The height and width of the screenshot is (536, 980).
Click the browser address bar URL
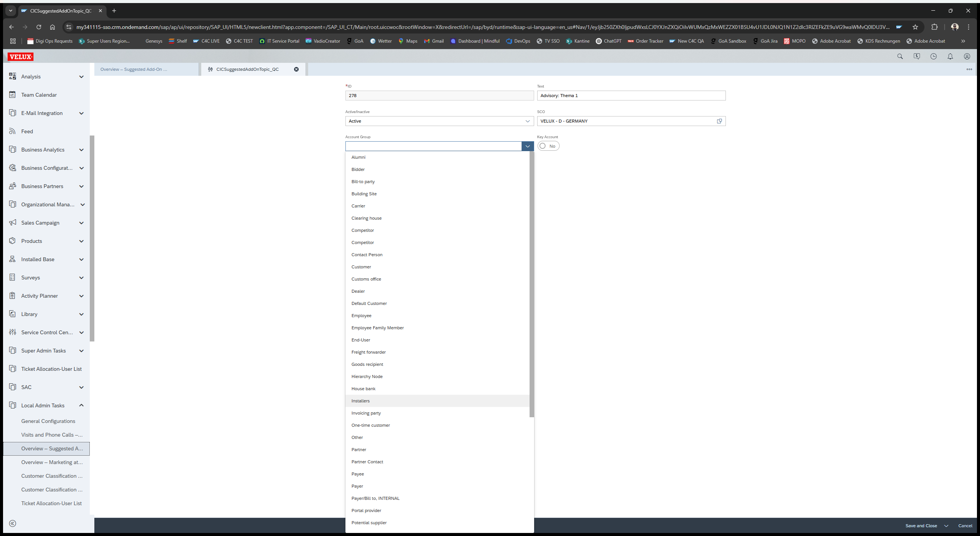483,27
